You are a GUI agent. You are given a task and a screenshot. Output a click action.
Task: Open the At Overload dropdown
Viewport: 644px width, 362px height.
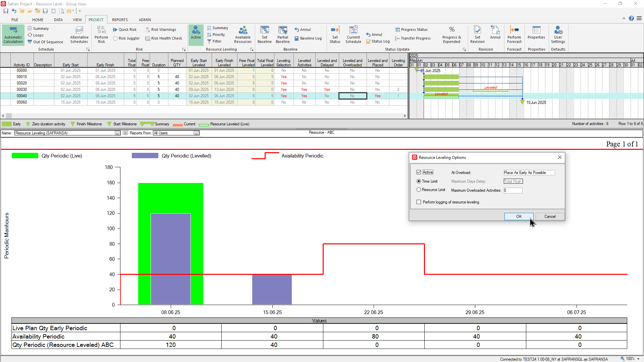click(x=529, y=173)
